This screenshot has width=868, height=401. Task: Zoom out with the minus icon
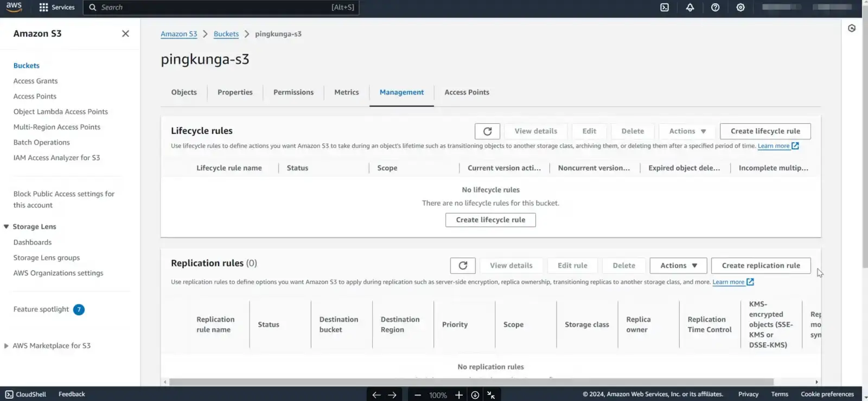(418, 395)
